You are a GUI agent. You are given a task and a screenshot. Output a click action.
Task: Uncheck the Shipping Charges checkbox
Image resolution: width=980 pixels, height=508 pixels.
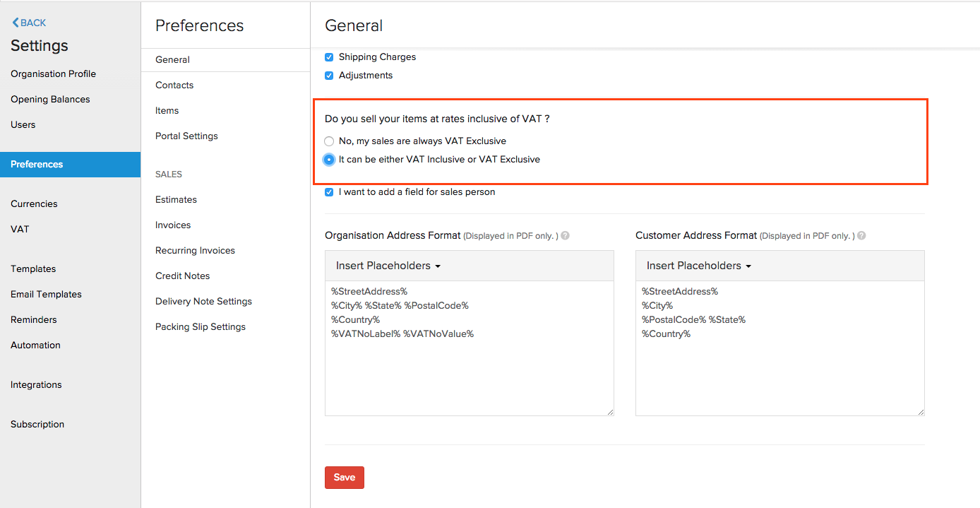(x=329, y=57)
